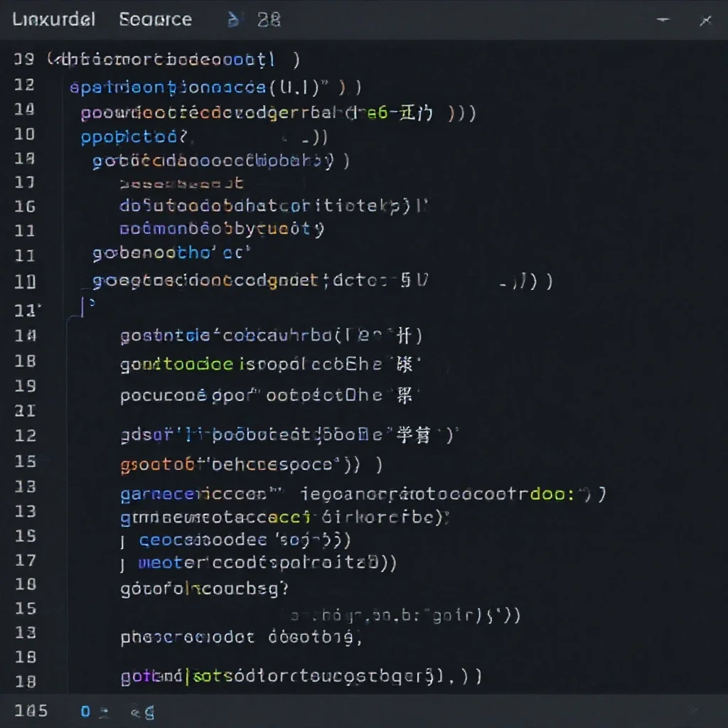This screenshot has height=728, width=728.
Task: Click the small gray status bar icon
Action: [x=104, y=712]
